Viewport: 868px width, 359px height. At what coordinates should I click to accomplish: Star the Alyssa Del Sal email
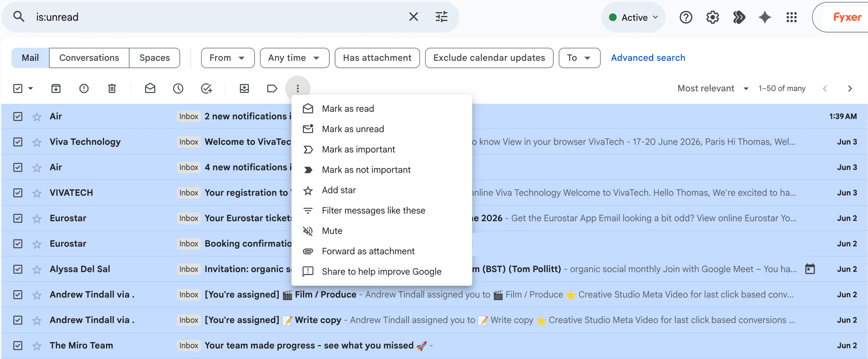[37, 269]
